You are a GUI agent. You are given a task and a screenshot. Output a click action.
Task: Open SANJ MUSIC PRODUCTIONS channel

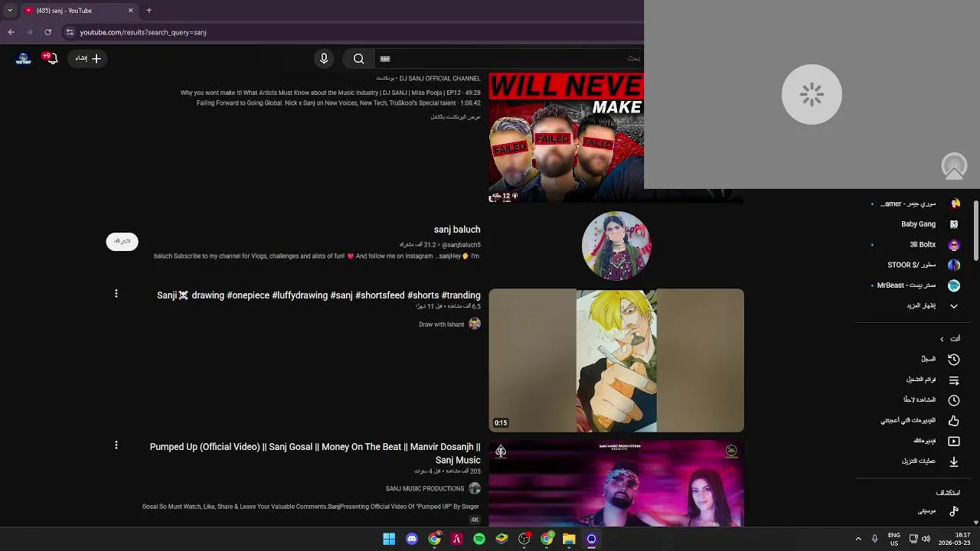(x=425, y=488)
